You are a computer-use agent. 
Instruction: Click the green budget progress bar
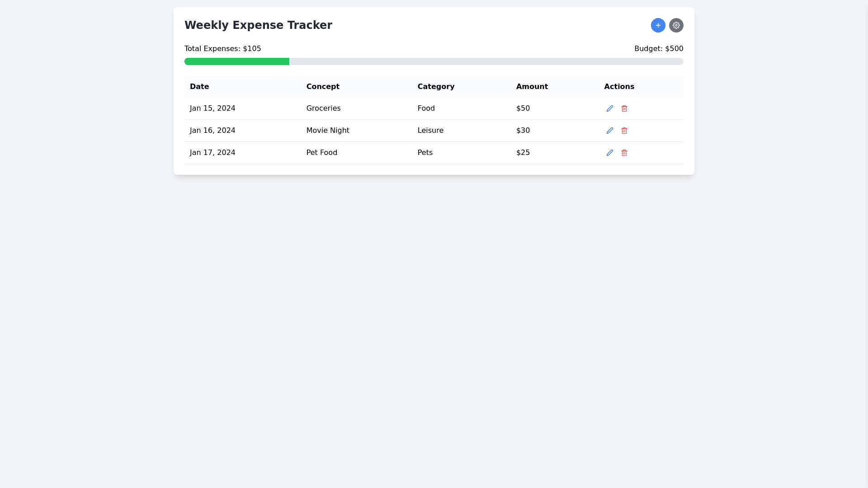(236, 61)
